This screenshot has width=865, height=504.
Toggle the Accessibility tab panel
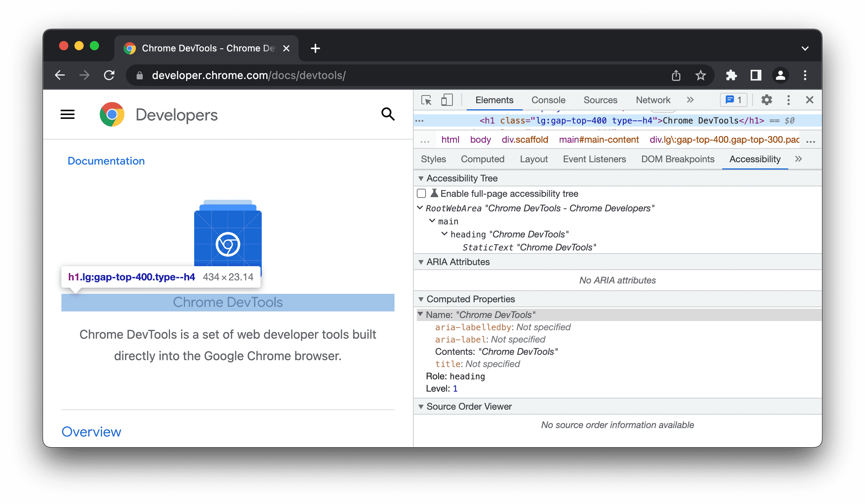(x=754, y=159)
